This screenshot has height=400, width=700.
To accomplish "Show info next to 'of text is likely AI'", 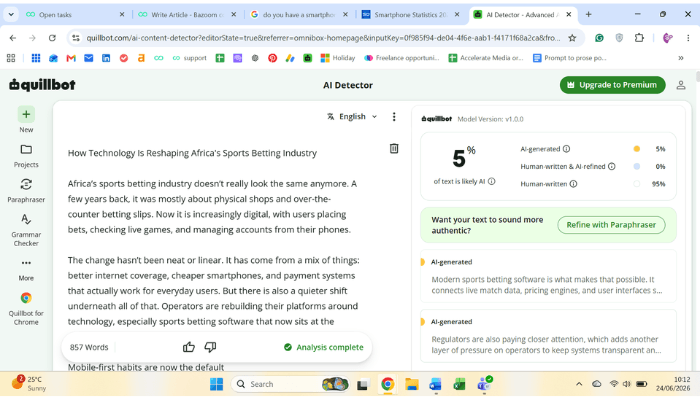I will [492, 181].
